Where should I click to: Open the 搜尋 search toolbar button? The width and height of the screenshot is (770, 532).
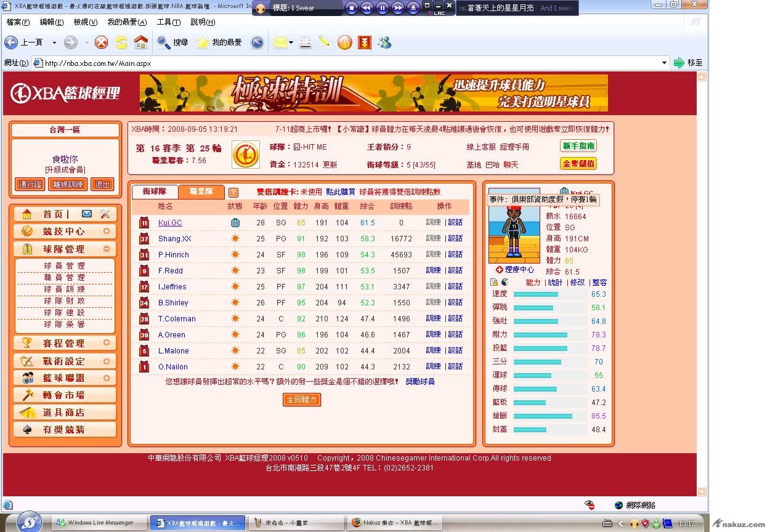click(172, 42)
